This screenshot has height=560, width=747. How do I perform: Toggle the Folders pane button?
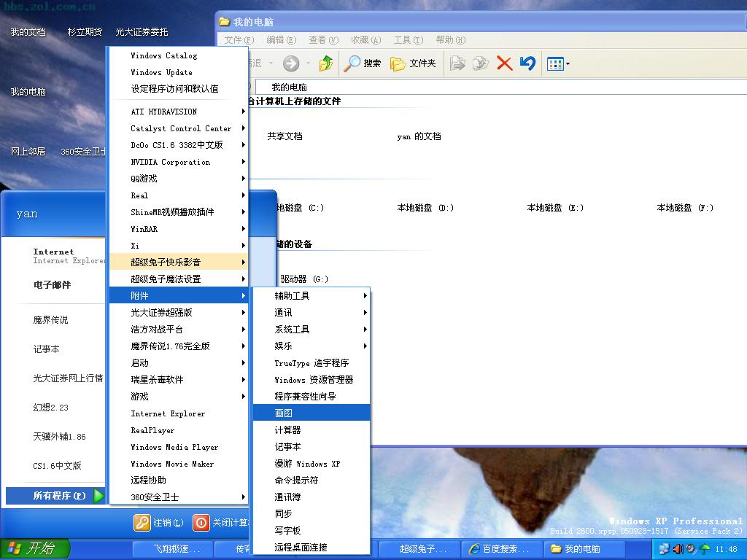tap(413, 63)
